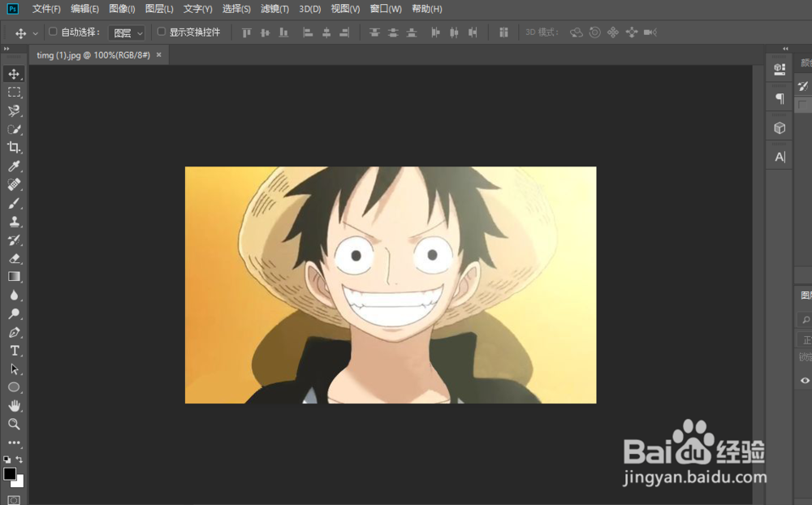Select the Quick Selection tool
This screenshot has width=812, height=505.
click(x=14, y=129)
